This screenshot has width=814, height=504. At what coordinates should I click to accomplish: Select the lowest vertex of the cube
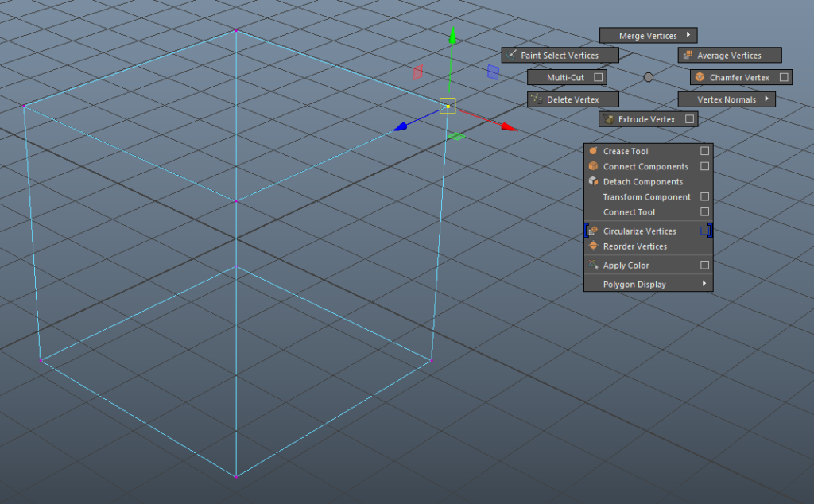click(236, 476)
